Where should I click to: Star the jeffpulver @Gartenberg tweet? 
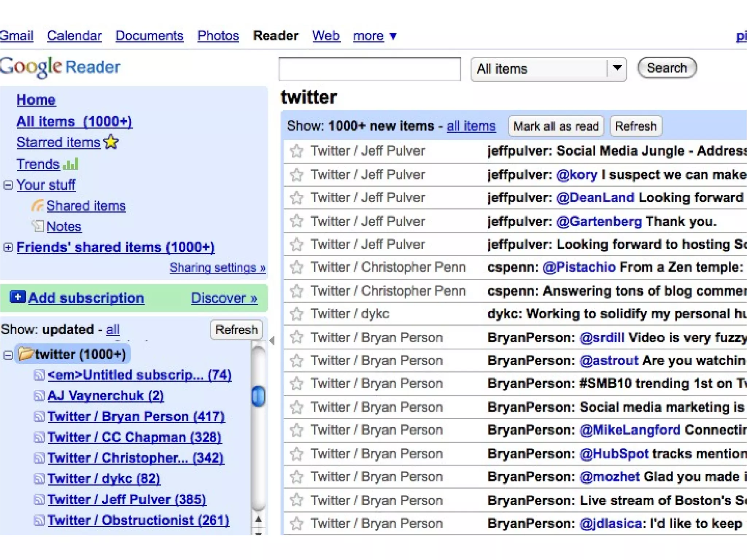297,221
